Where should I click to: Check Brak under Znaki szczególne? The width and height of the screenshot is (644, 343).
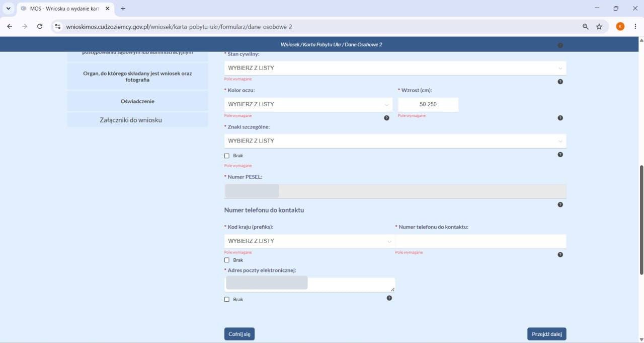[x=227, y=156]
